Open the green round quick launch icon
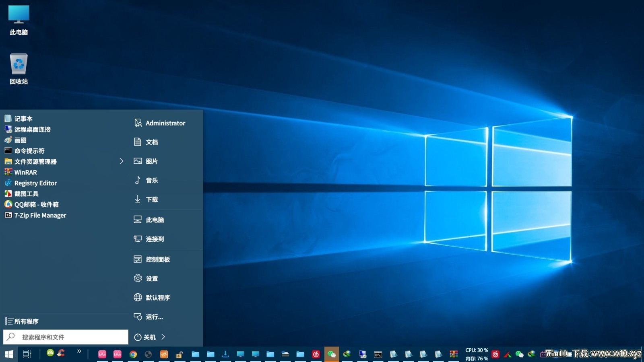644x362 pixels. click(50, 353)
